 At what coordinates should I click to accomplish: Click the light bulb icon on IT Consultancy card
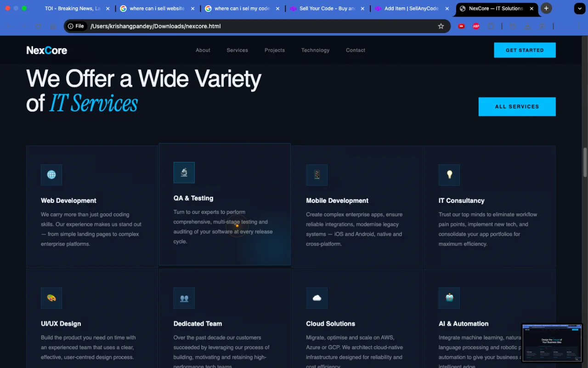click(449, 175)
